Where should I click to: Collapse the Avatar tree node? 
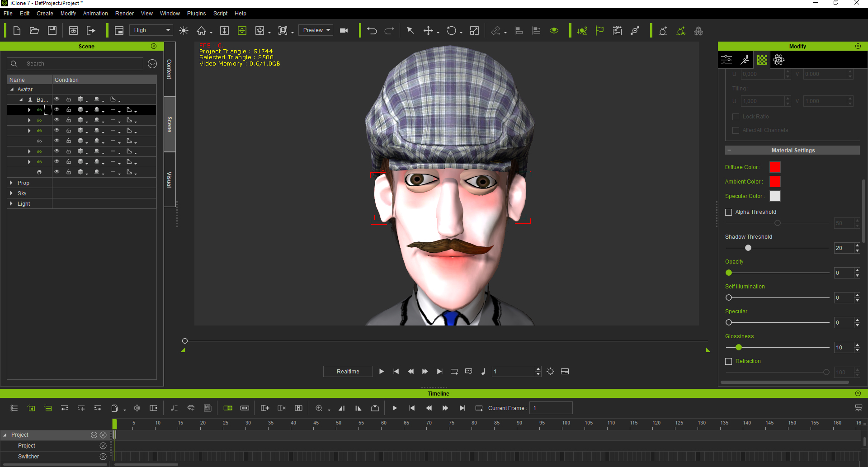pos(12,90)
